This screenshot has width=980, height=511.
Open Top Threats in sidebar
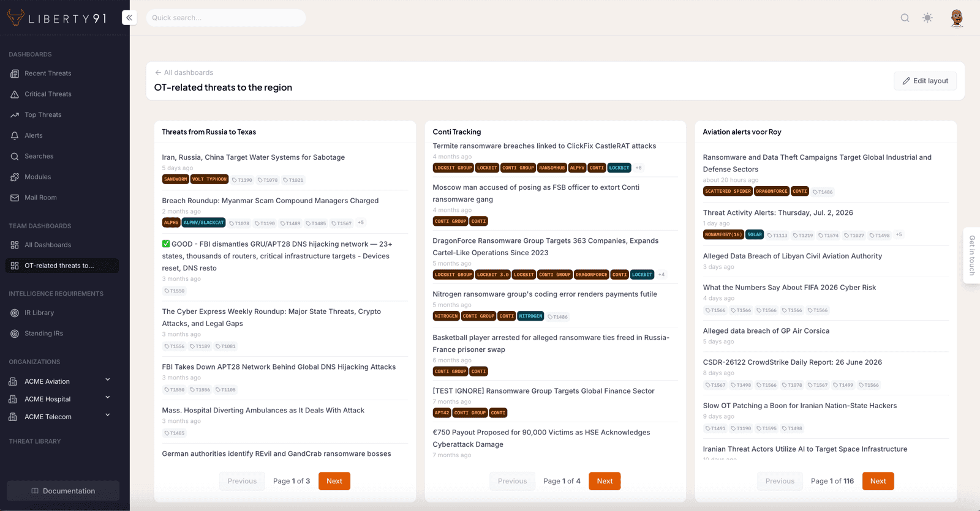(x=43, y=115)
